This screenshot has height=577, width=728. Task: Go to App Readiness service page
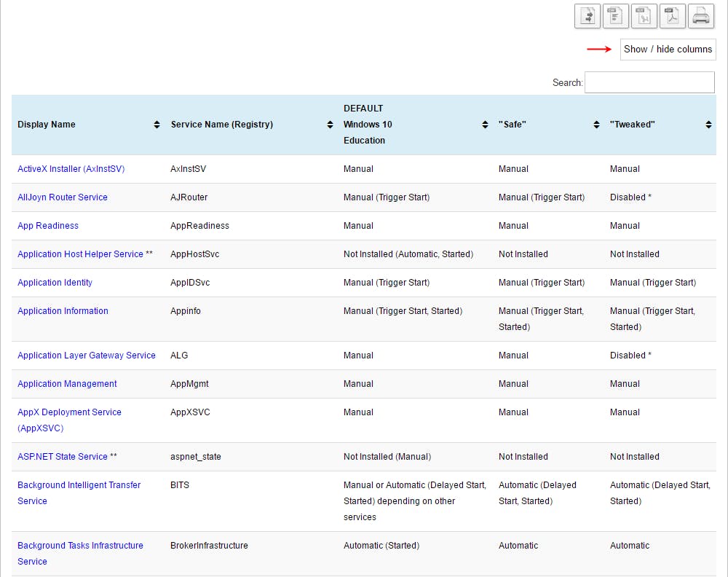[48, 226]
